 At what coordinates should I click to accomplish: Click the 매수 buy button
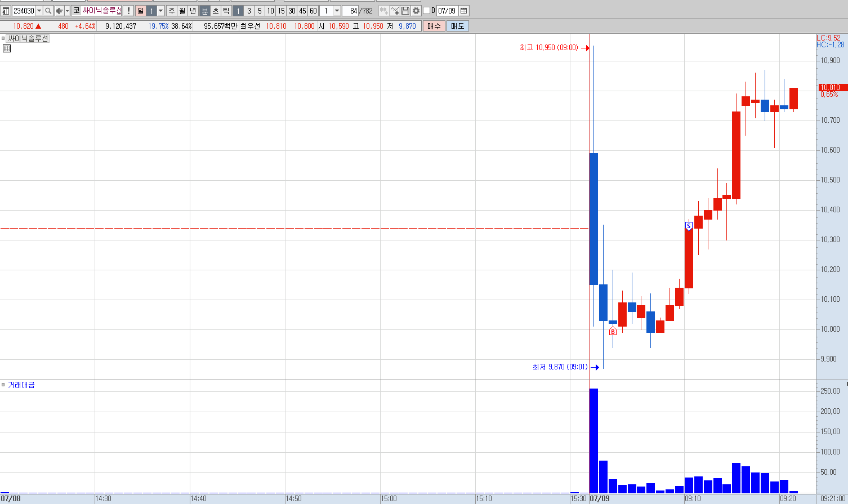pyautogui.click(x=434, y=26)
